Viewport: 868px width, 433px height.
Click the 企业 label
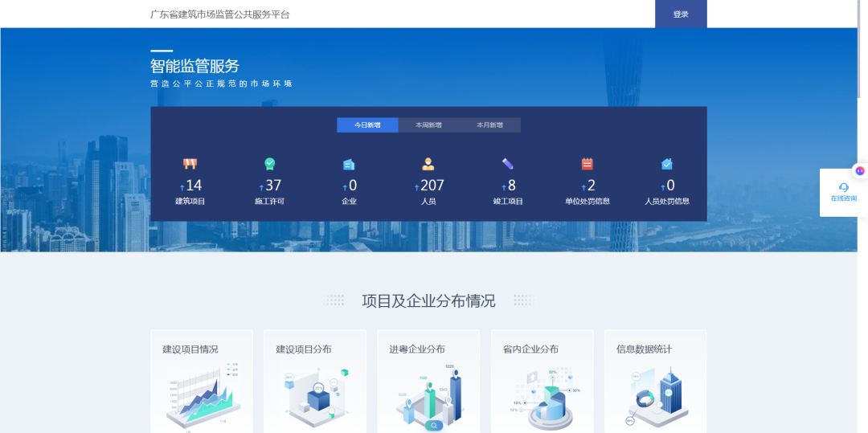349,202
